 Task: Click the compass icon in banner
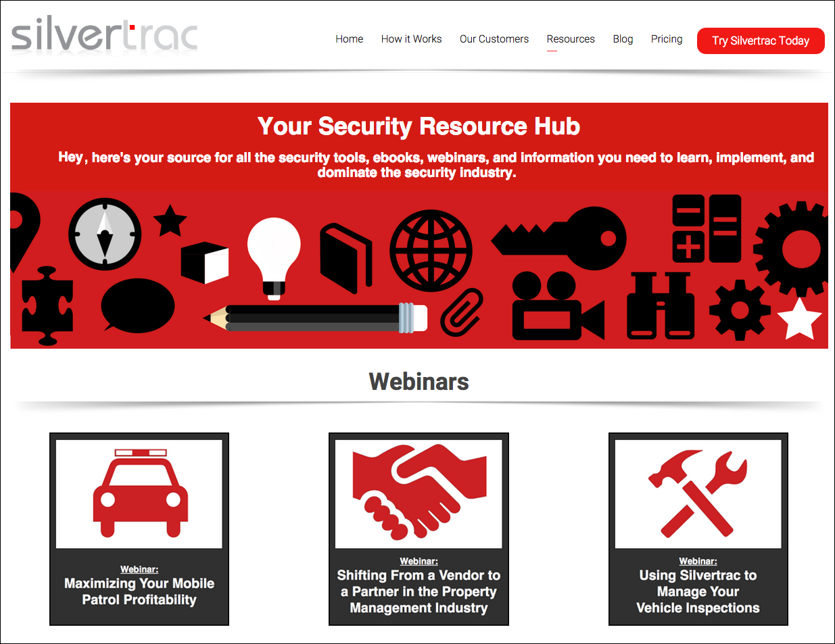(105, 234)
